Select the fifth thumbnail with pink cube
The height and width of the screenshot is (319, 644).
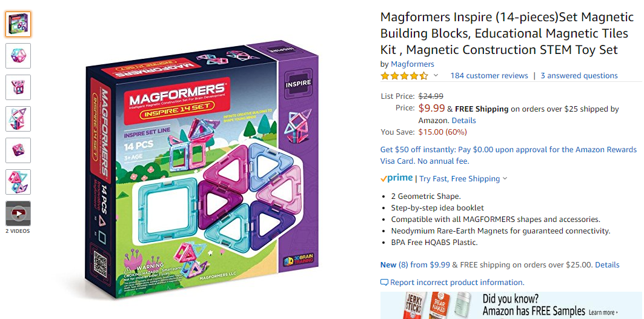(x=18, y=150)
